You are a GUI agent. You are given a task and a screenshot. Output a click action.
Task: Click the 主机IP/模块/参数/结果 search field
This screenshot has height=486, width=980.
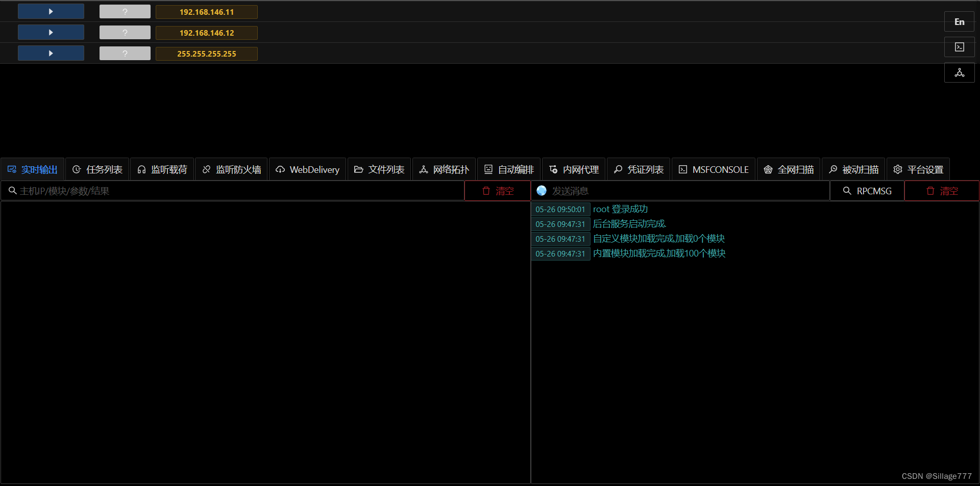233,191
